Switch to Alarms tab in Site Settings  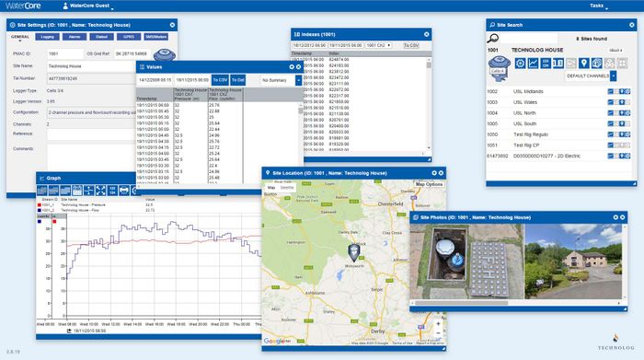[75, 37]
